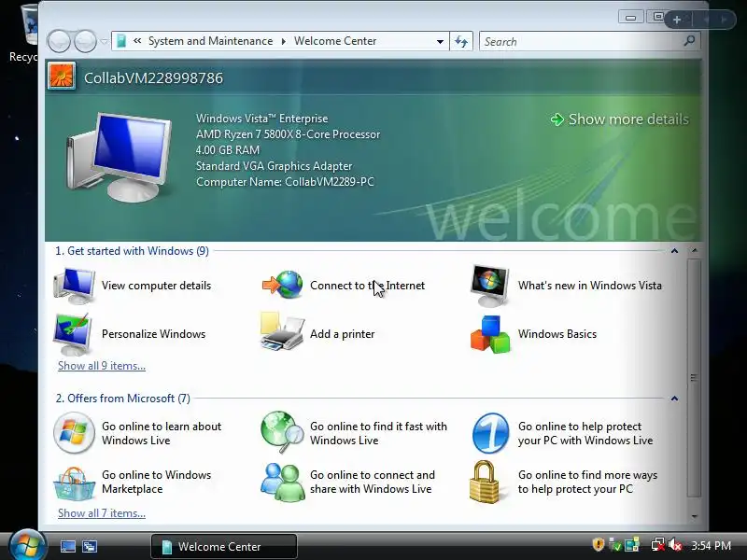Screen dimensions: 747x560
Task: Minimize the Welcome Center window
Action: (631, 18)
